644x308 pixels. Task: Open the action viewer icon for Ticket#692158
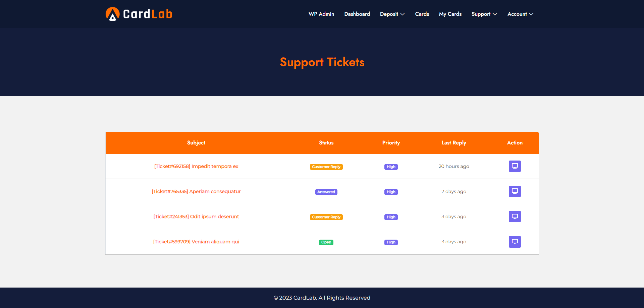(x=515, y=166)
